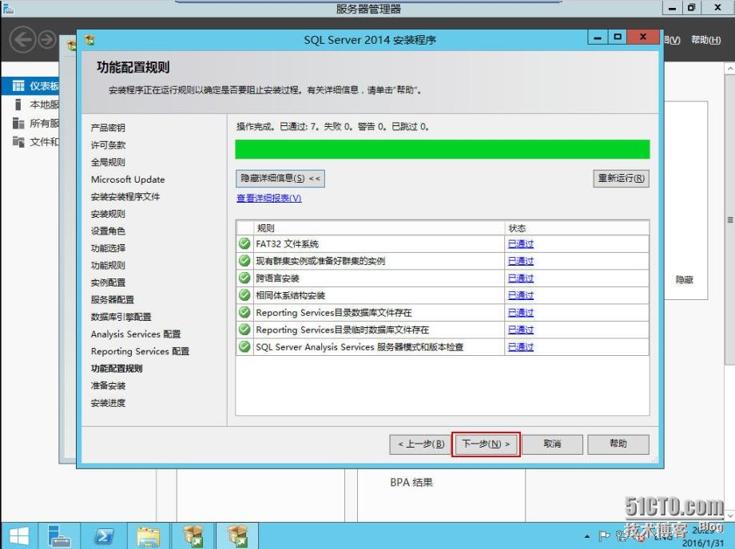735x549 pixels.
Task: Click green check icon beside 相同体系结构安装
Action: [x=245, y=295]
